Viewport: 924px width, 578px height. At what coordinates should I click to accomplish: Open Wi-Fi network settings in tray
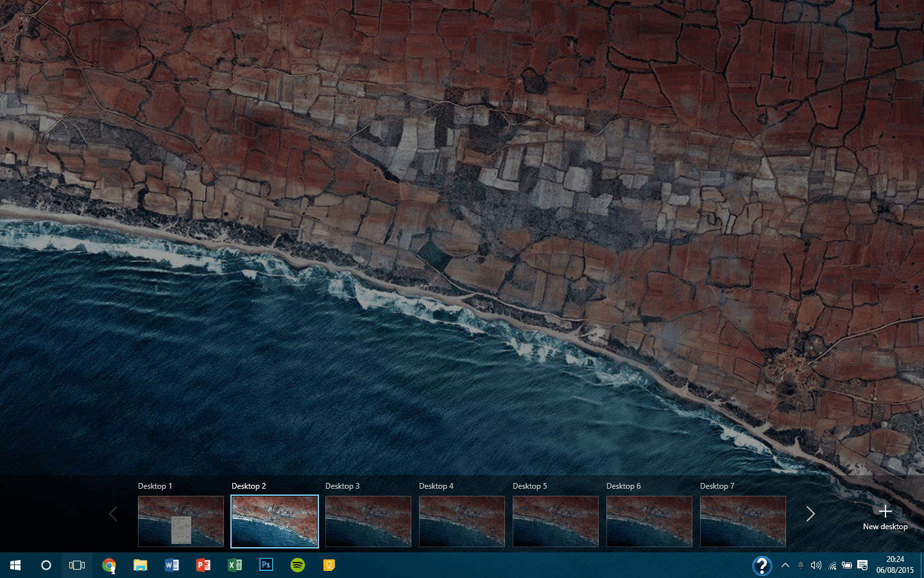click(x=832, y=566)
